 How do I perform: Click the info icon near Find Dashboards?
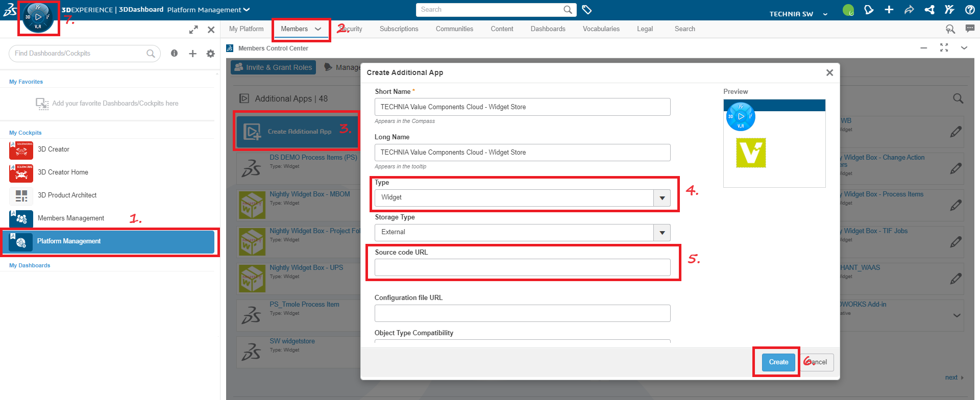[174, 53]
